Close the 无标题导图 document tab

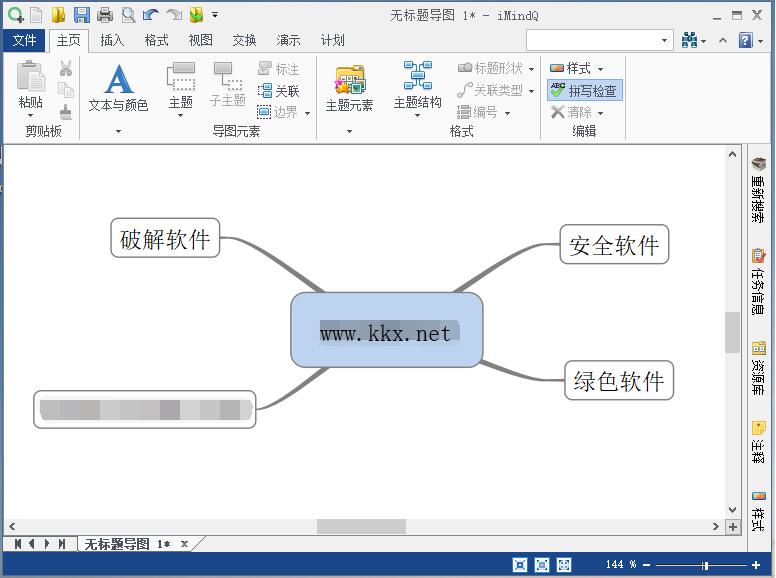coord(184,544)
